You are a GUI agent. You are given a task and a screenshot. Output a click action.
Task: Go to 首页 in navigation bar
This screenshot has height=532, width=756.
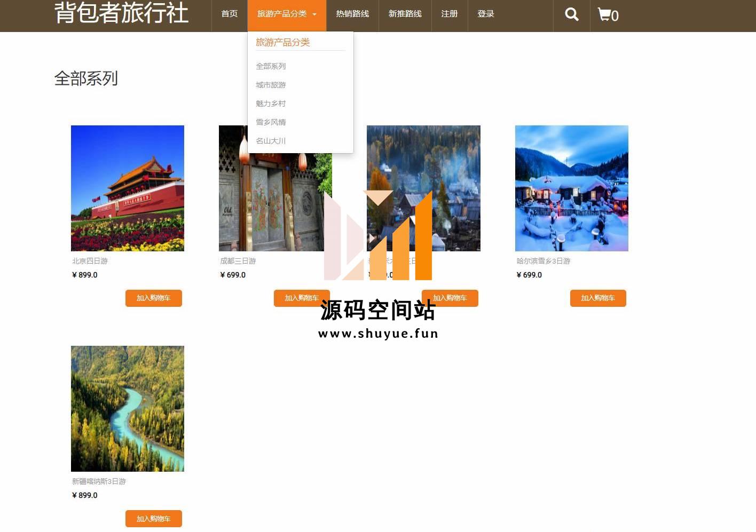coord(230,14)
